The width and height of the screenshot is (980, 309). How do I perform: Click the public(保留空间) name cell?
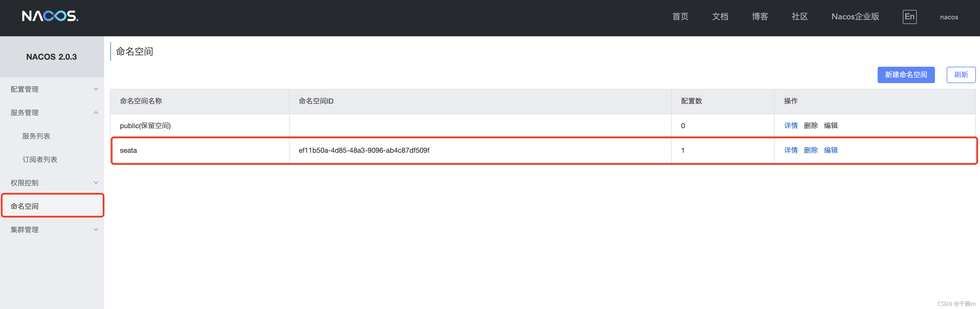coord(200,126)
